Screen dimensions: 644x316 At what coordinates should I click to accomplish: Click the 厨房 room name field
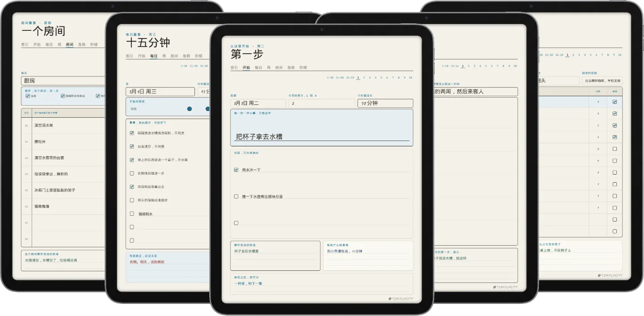(x=63, y=81)
